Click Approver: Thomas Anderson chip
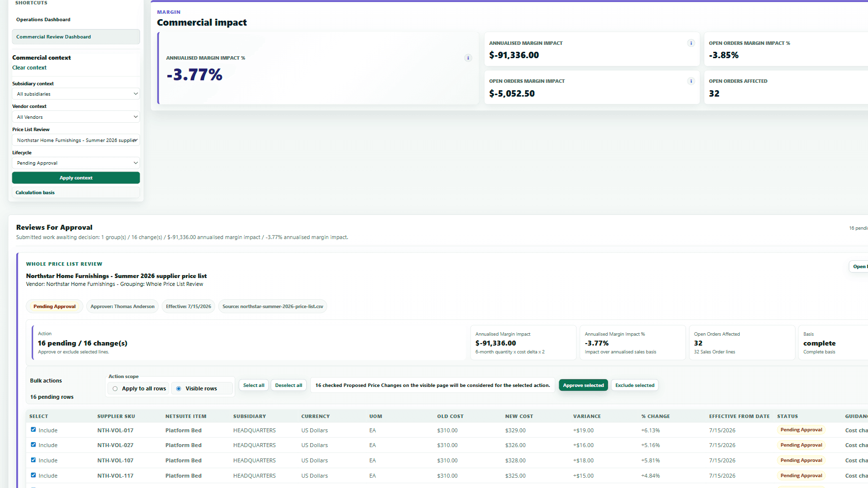The height and width of the screenshot is (488, 868). [122, 307]
